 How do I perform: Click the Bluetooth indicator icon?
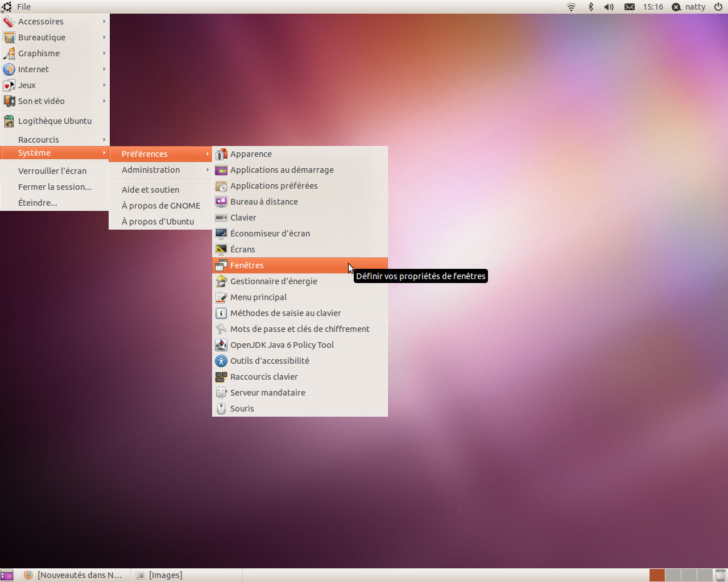[x=590, y=7]
